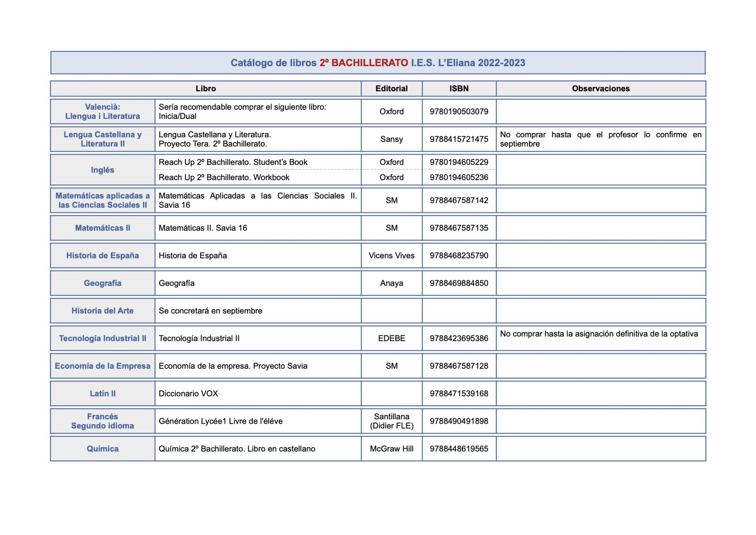Click ISBN 9780190503079 for Oxford Inicia/Dual
The image size is (756, 535).
(x=459, y=112)
